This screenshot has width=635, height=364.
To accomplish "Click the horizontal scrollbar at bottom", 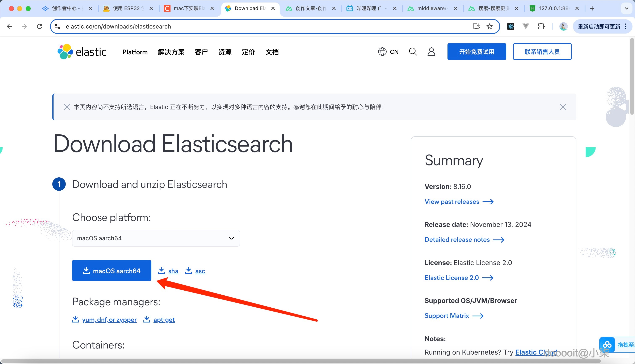I will pyautogui.click(x=300, y=361).
